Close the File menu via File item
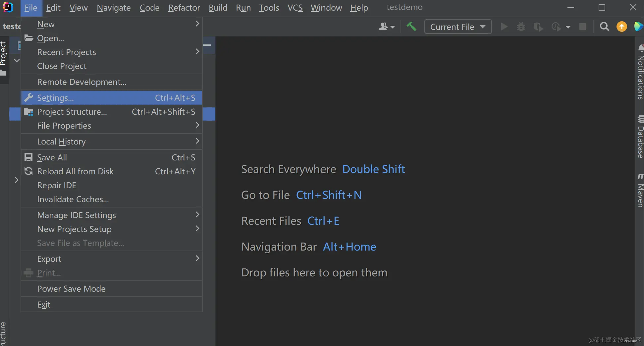644x346 pixels. pyautogui.click(x=31, y=8)
